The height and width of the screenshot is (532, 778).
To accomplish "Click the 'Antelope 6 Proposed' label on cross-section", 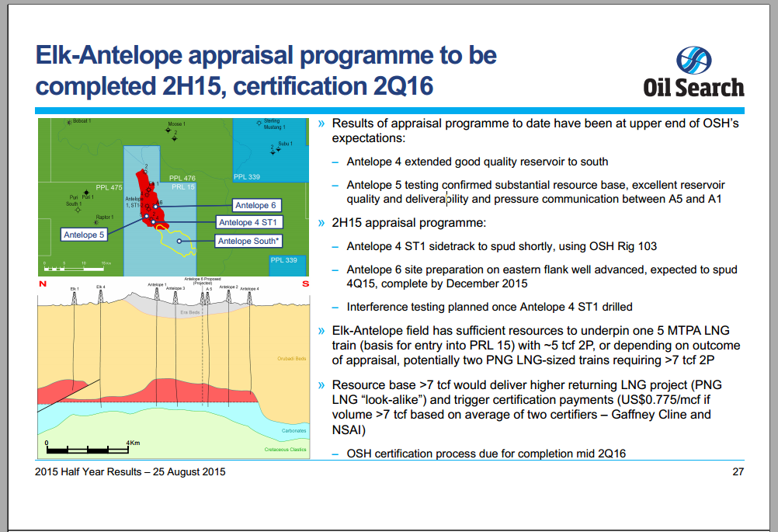I will [x=203, y=281].
